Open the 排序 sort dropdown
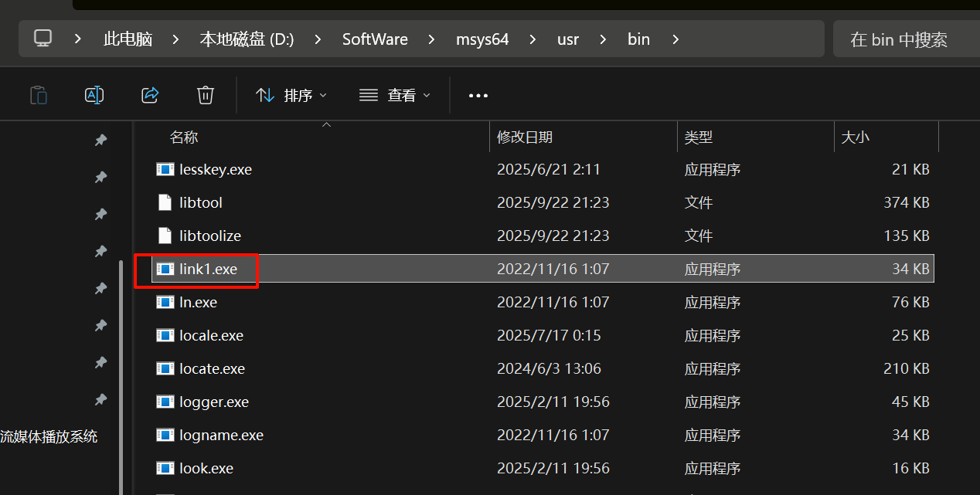The width and height of the screenshot is (980, 495). coord(291,95)
